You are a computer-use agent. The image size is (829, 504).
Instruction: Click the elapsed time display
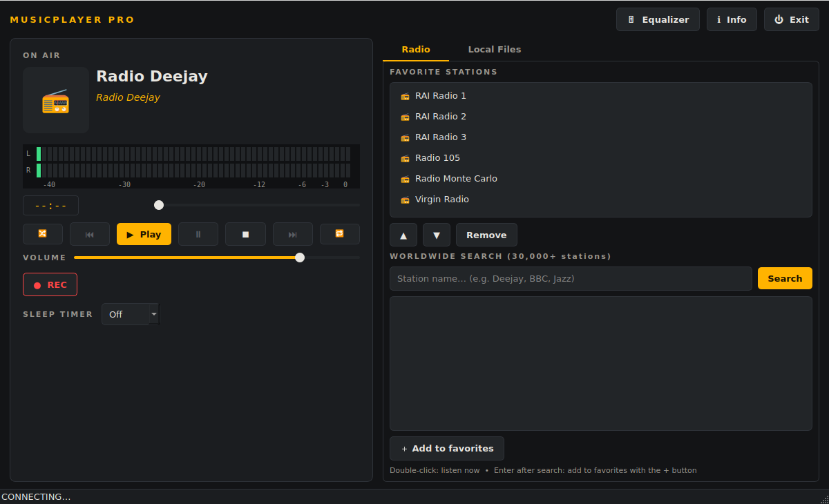coord(50,206)
